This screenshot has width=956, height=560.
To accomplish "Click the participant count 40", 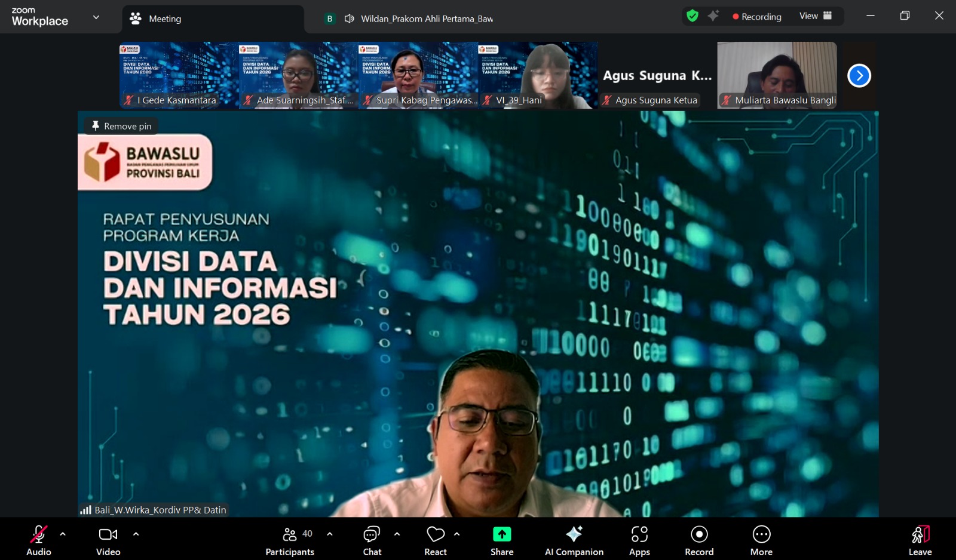I will [307, 534].
